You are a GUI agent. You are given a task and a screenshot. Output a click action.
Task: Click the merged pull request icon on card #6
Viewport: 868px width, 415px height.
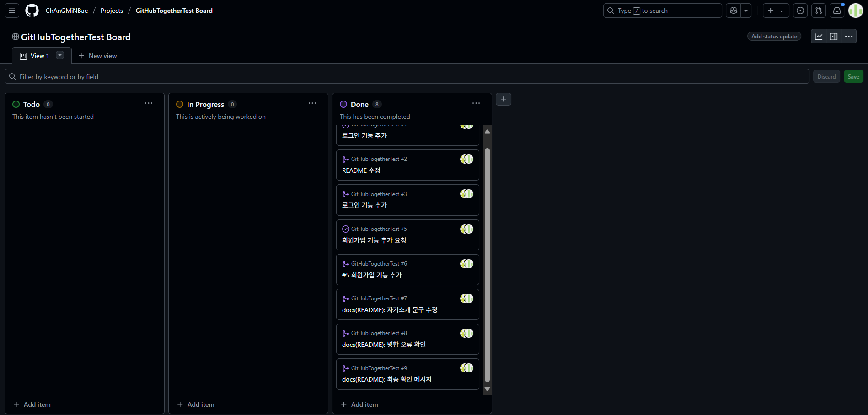(346, 264)
